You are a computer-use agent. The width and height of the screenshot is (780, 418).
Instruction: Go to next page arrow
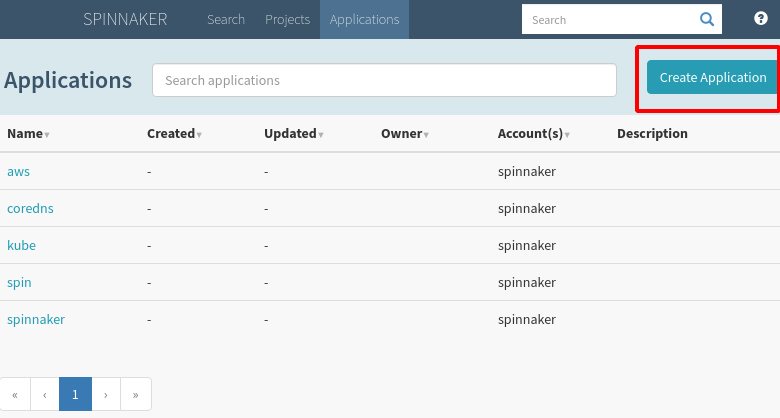(x=106, y=394)
